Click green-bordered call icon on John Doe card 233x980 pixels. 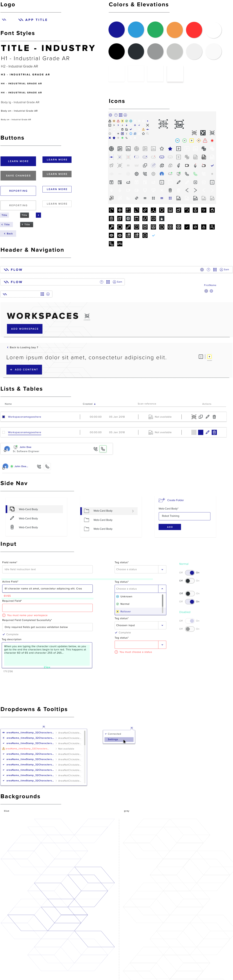(103, 449)
